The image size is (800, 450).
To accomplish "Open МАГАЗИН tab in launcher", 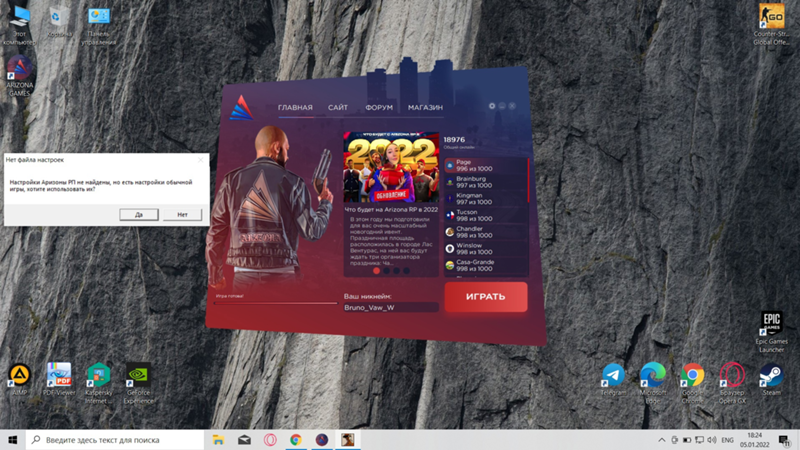I will (425, 108).
